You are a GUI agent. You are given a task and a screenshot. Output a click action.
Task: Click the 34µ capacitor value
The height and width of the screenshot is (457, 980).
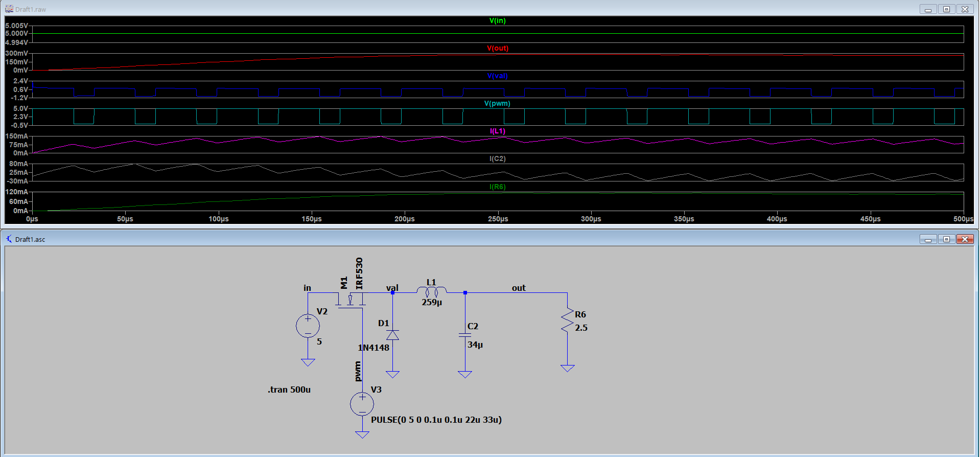(x=475, y=345)
